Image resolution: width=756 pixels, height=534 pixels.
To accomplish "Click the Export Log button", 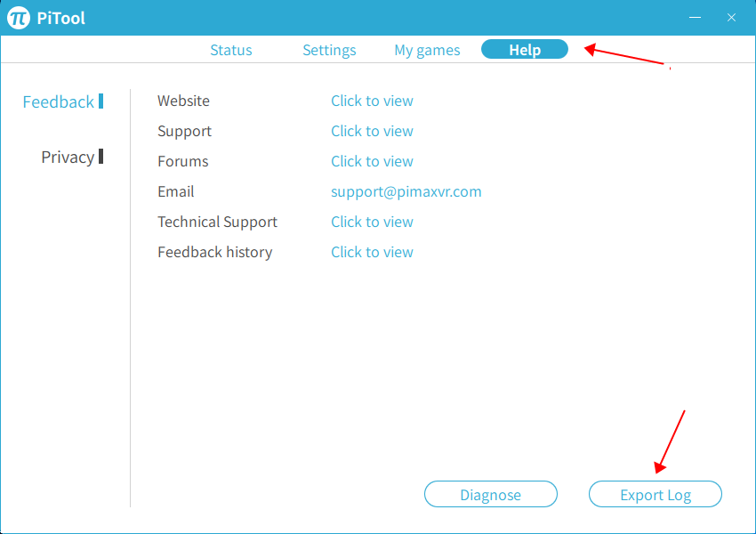I will 655,494.
